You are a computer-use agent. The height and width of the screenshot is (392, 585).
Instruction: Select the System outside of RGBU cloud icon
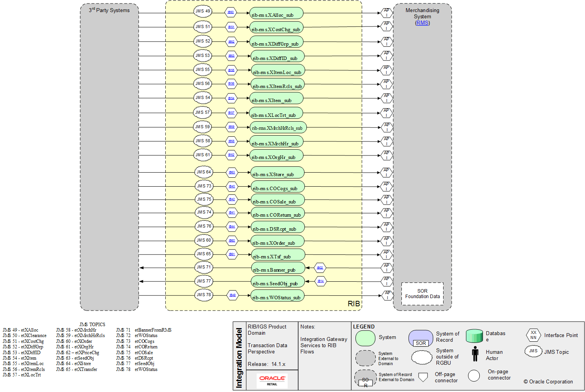coord(422,357)
